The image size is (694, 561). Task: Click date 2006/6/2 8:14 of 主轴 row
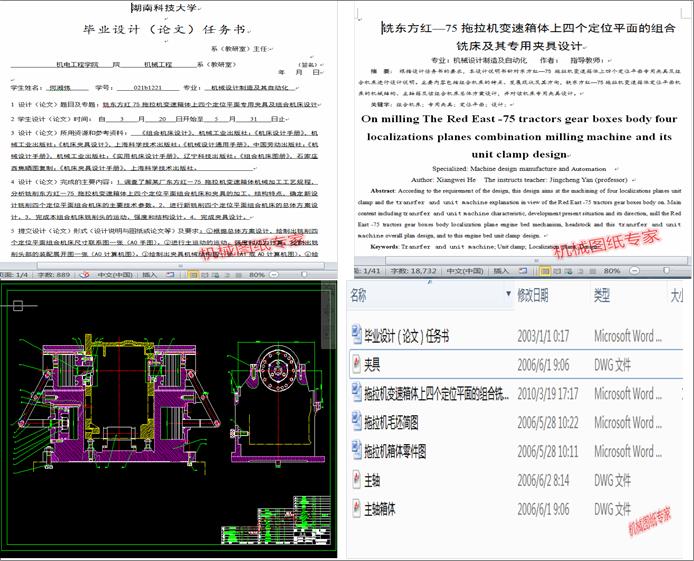tap(543, 480)
